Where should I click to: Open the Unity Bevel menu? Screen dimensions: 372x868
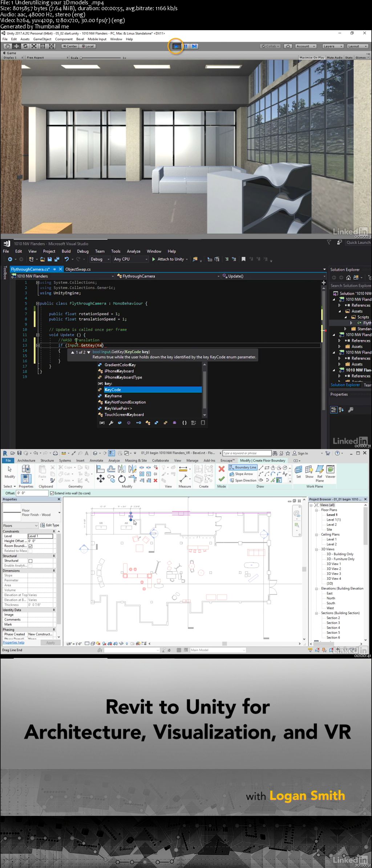[x=80, y=39]
